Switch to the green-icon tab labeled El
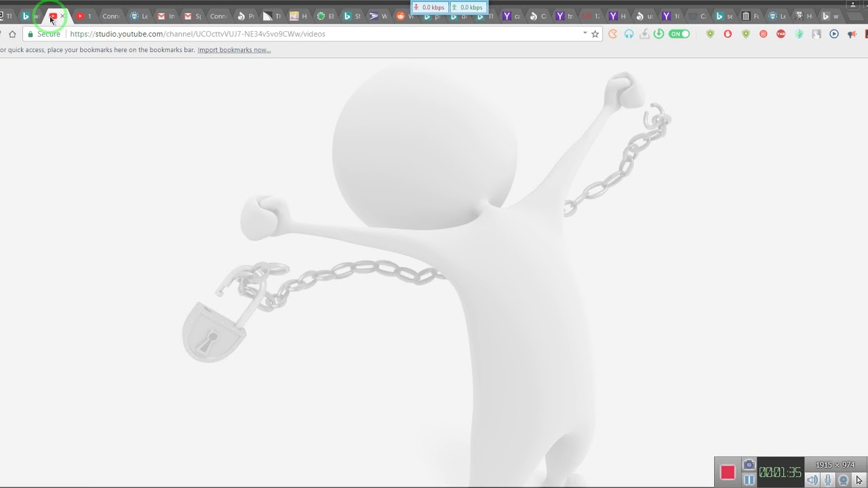The image size is (868, 488). pyautogui.click(x=325, y=16)
